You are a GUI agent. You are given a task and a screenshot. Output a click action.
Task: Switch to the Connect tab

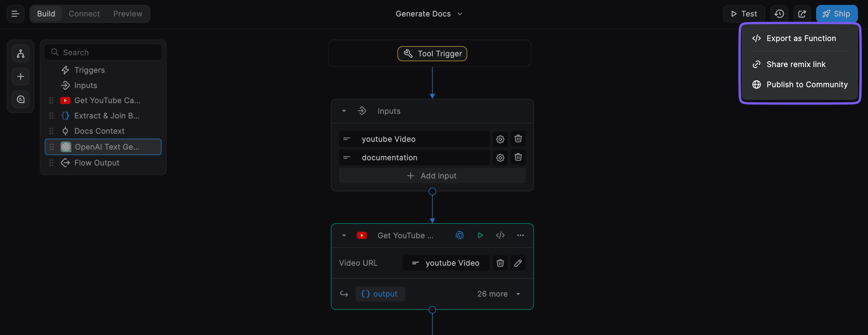click(84, 14)
